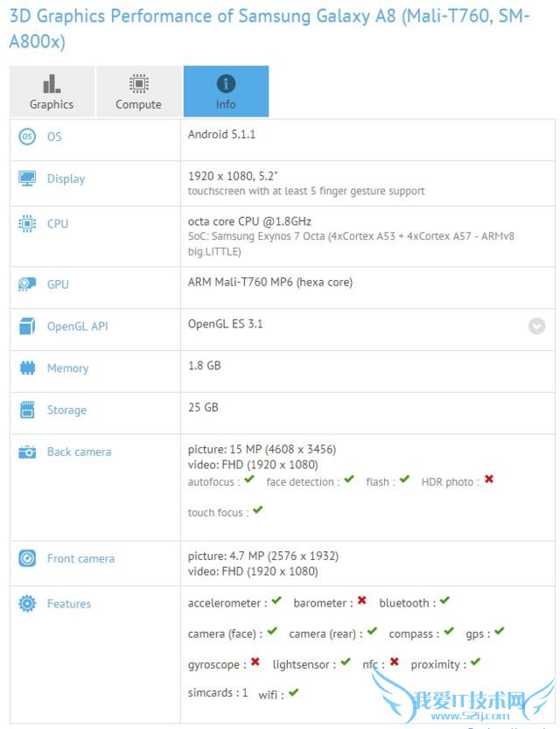Click the wifi check mark

point(293,692)
